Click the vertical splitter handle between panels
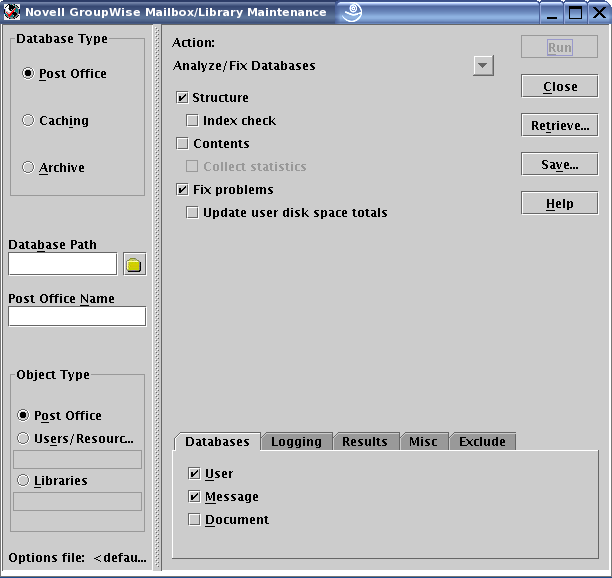This screenshot has height=578, width=612. (157, 297)
